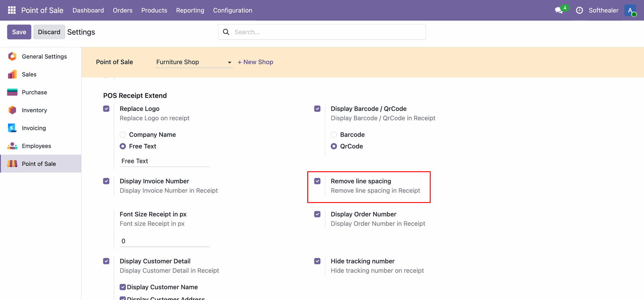Image resolution: width=644 pixels, height=300 pixels.
Task: Click the Sales sidebar icon
Action: [x=12, y=74]
